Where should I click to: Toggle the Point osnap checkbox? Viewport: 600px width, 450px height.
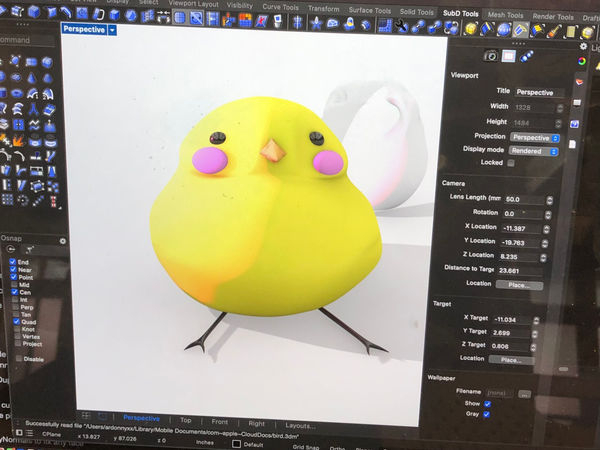coord(14,277)
